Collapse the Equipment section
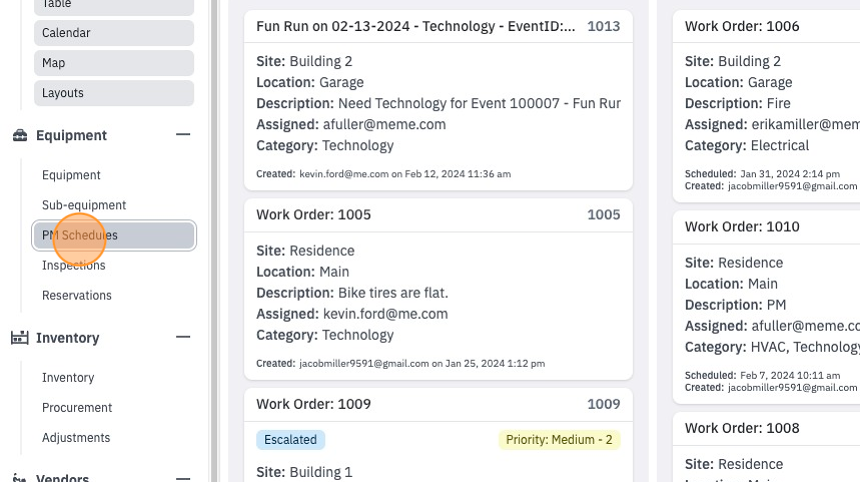Screen dimensions: 860x482 [x=183, y=134]
